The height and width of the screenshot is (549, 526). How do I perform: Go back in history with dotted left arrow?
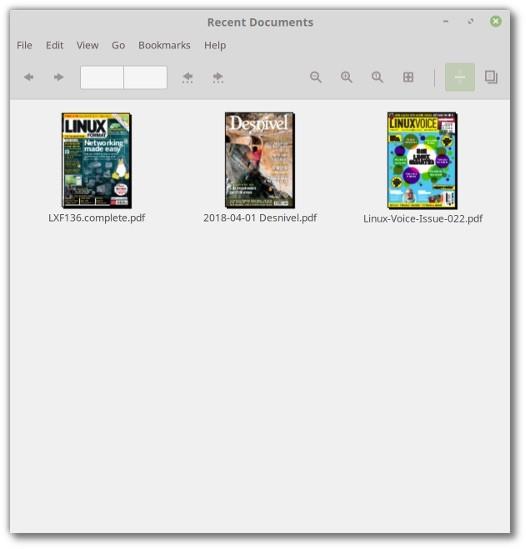[187, 77]
